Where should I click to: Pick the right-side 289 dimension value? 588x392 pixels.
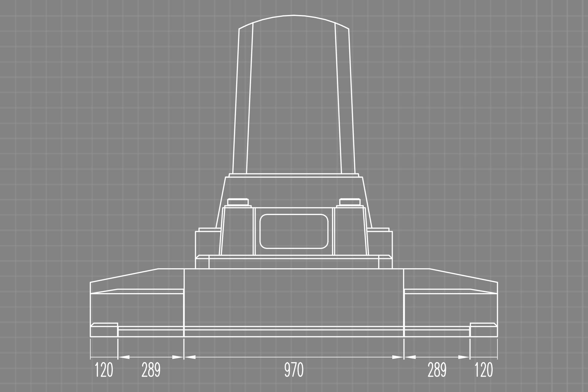point(437,370)
